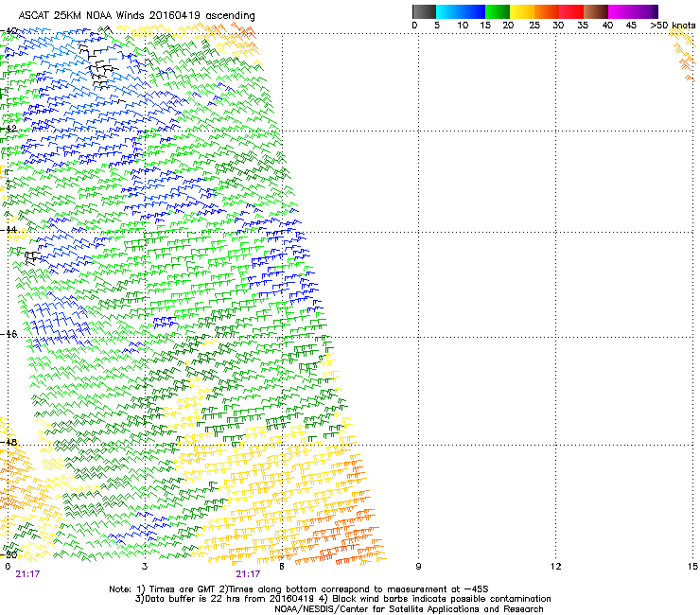Click the '>50 knots' legend label
The width and height of the screenshot is (700, 615).
pyautogui.click(x=673, y=26)
